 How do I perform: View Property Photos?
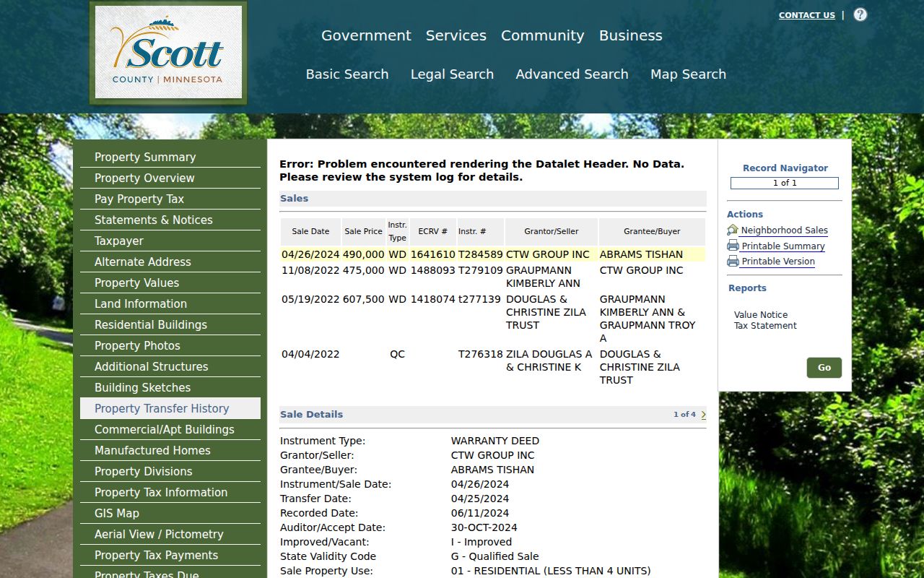tap(170, 345)
